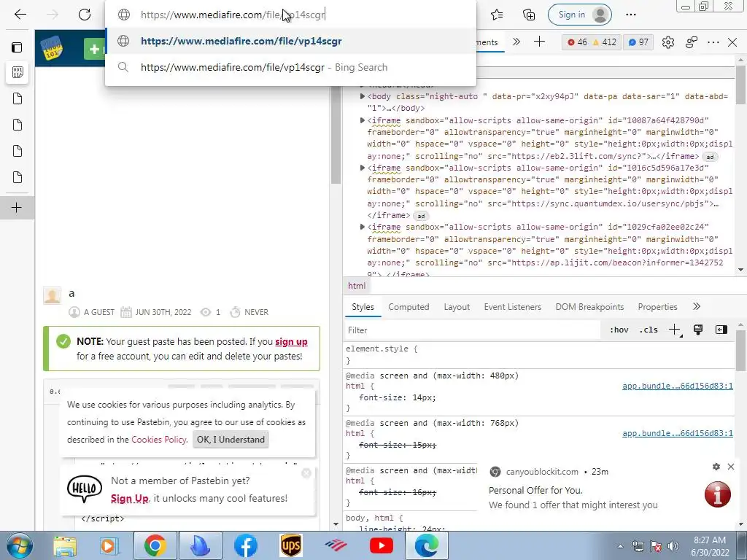Switch to the Properties tab
Viewport: 747px width, 560px height.
(657, 307)
